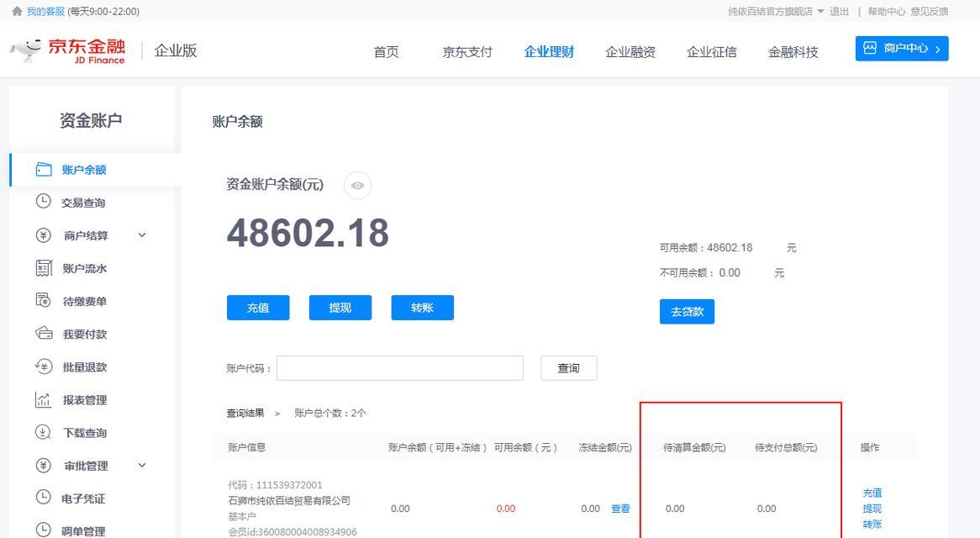Image resolution: width=980 pixels, height=538 pixels.
Task: Click 石狮市纯依百结贸易有限公司 company name
Action: pos(289,500)
